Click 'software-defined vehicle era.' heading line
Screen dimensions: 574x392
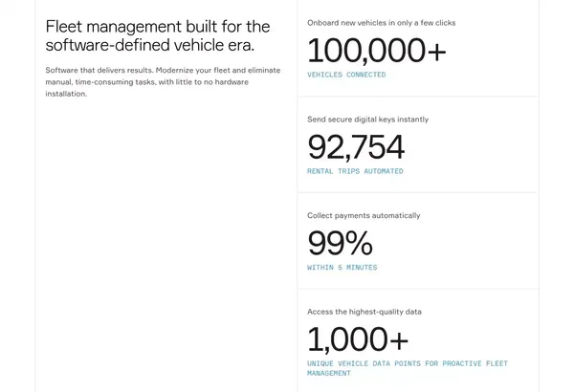150,45
